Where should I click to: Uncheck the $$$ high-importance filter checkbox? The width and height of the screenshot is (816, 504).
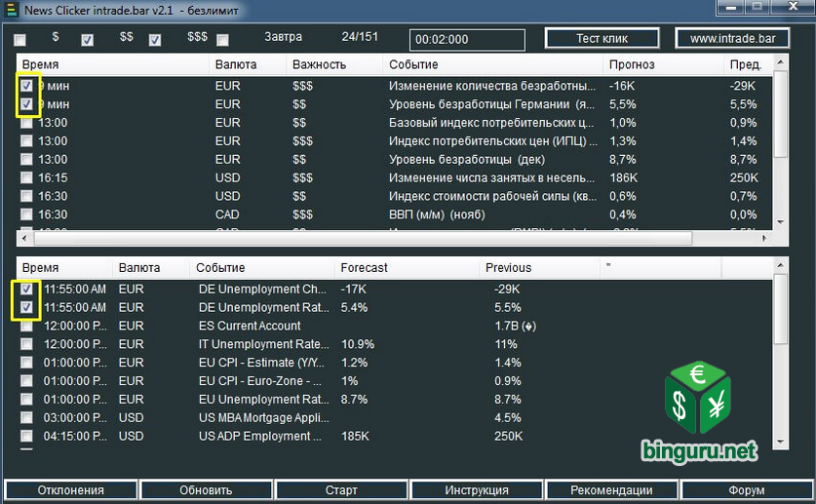(x=155, y=40)
